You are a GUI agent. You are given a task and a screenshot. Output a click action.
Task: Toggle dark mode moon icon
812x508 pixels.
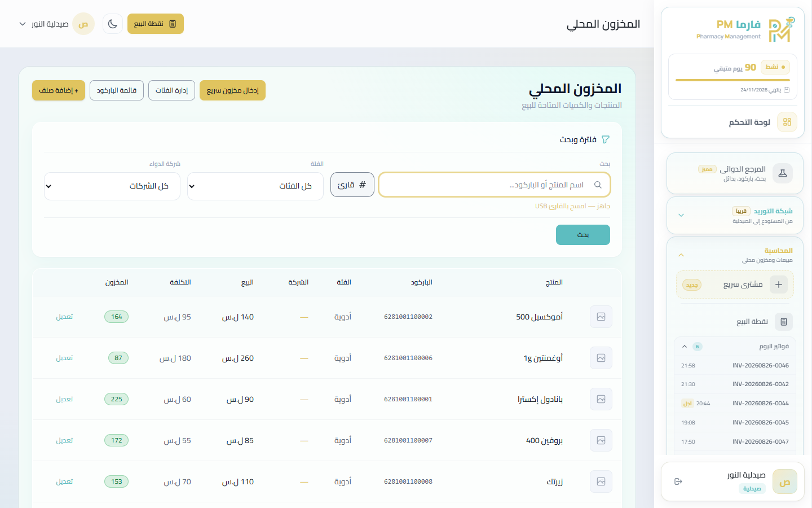pyautogui.click(x=113, y=24)
